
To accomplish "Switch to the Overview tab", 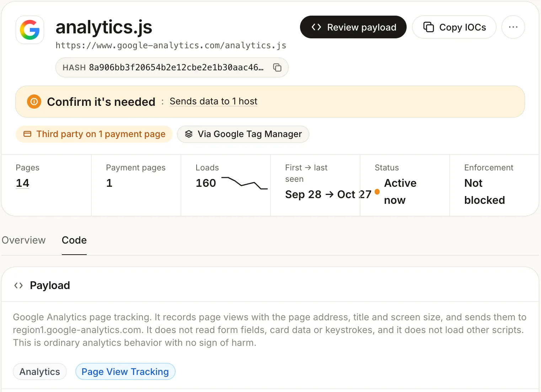I will [24, 240].
